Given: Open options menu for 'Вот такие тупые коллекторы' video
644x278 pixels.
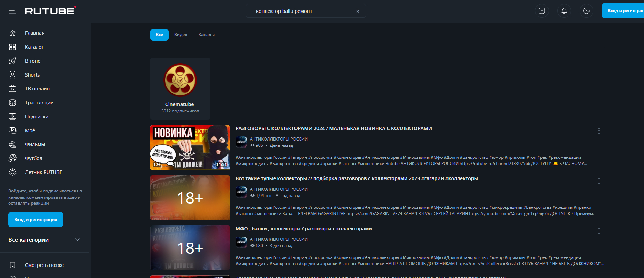Looking at the screenshot, I should [599, 181].
